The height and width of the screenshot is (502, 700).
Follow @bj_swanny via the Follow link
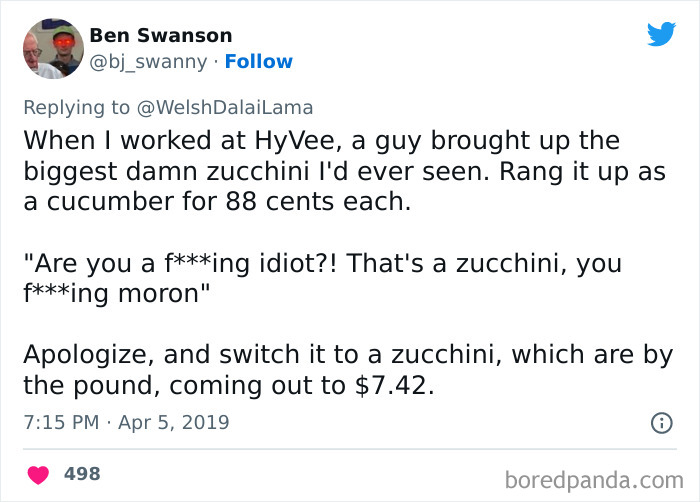258,62
